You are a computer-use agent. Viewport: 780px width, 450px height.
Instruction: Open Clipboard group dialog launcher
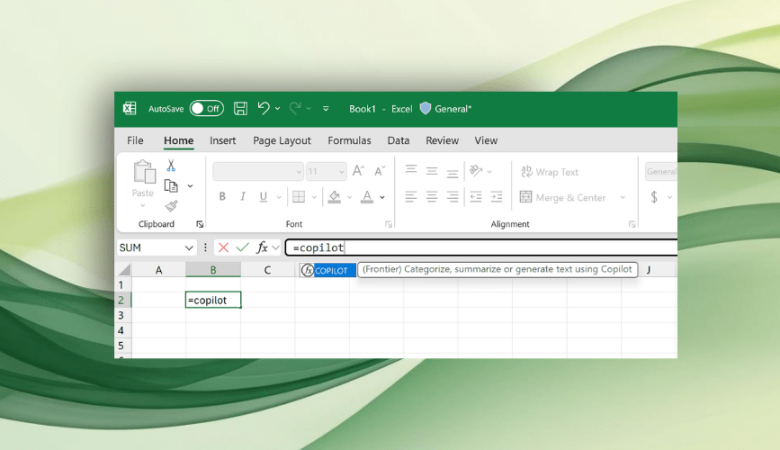coord(199,225)
